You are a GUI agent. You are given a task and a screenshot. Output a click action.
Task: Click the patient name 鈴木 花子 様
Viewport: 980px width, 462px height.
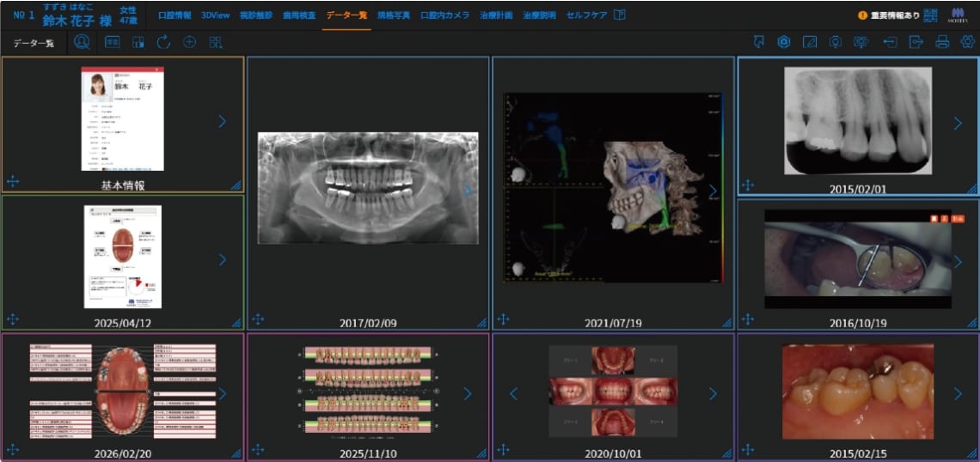[77, 20]
